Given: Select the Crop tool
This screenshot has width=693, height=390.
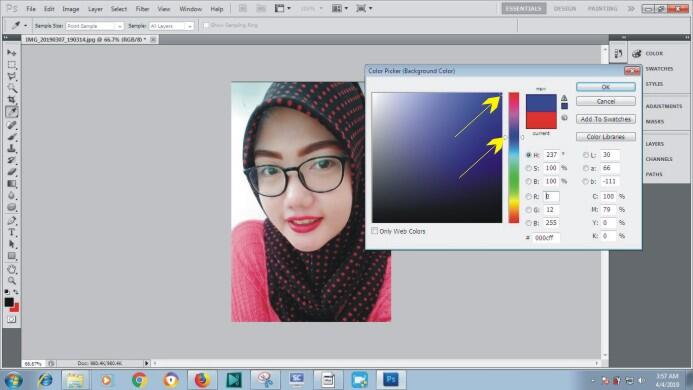Looking at the screenshot, I should click(11, 99).
